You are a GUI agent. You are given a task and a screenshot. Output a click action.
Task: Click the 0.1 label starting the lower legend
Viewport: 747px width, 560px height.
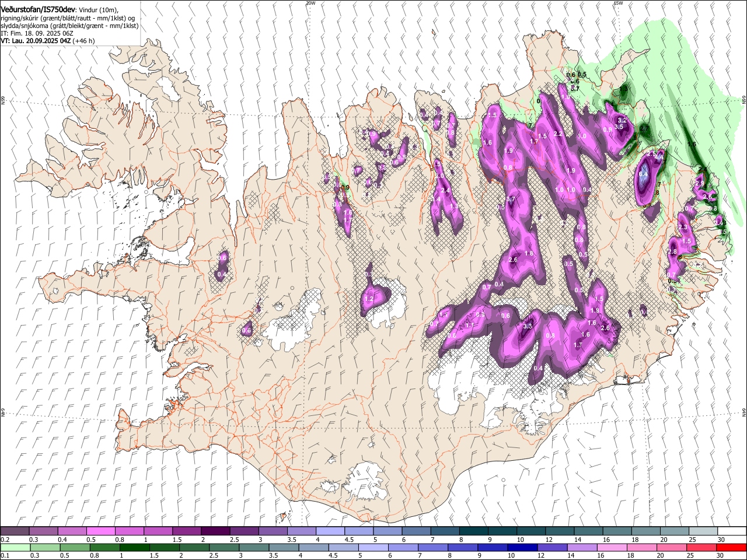coord(5,556)
